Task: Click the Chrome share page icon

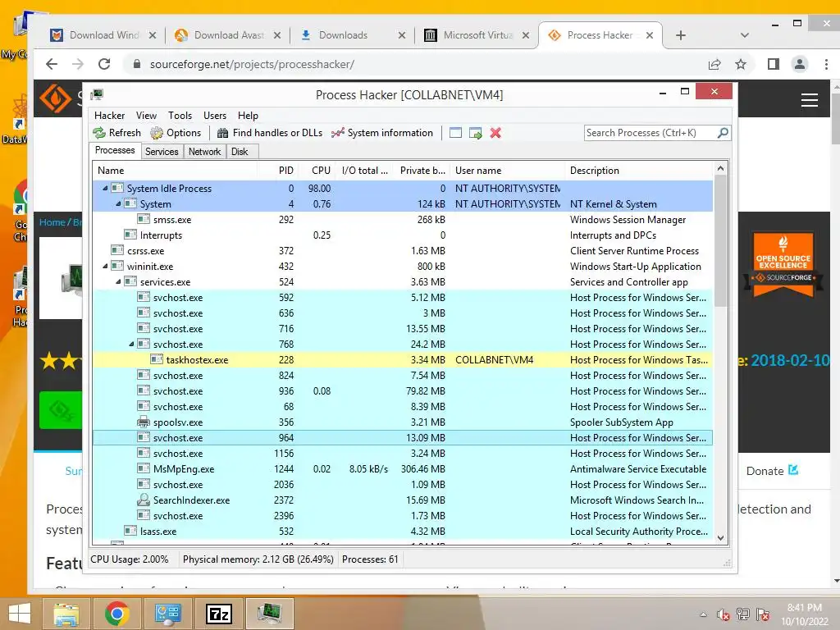Action: 714,64
